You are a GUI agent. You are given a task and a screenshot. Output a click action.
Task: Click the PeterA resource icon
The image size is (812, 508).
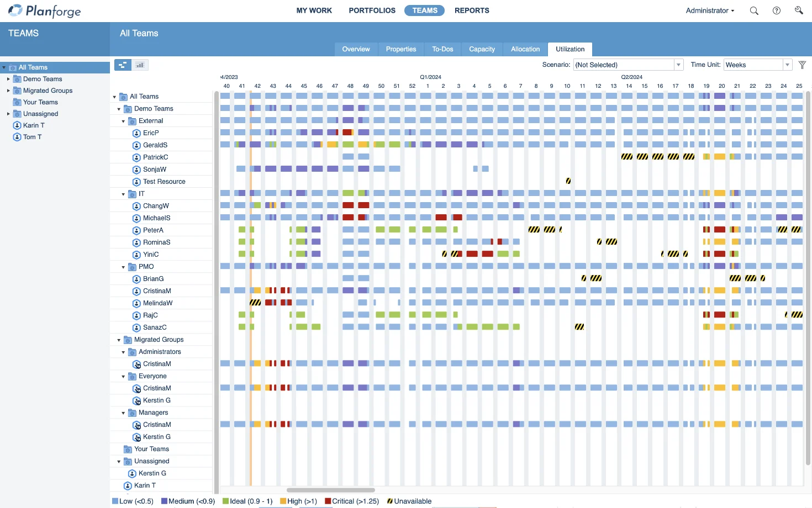click(136, 230)
